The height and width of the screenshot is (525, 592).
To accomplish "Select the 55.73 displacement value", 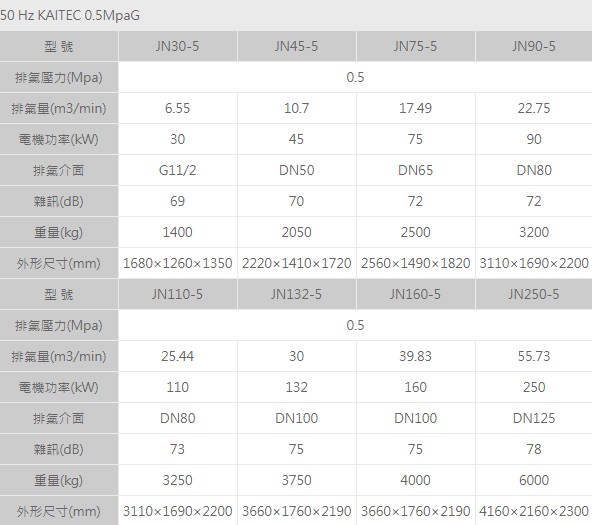I will tap(534, 356).
